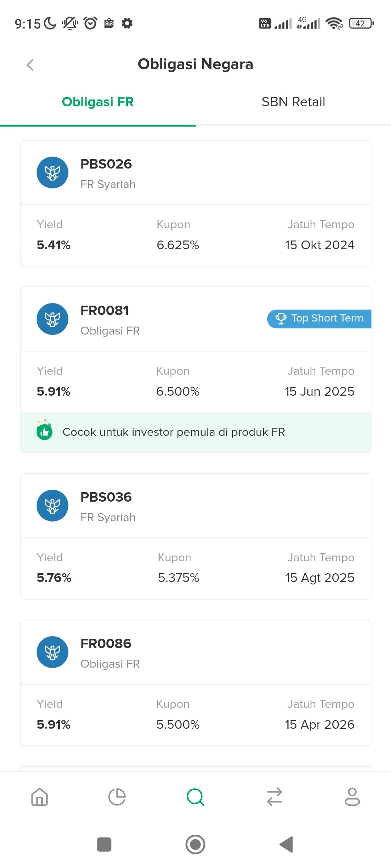Tap the thumbs-up recommendation icon

[x=45, y=431]
